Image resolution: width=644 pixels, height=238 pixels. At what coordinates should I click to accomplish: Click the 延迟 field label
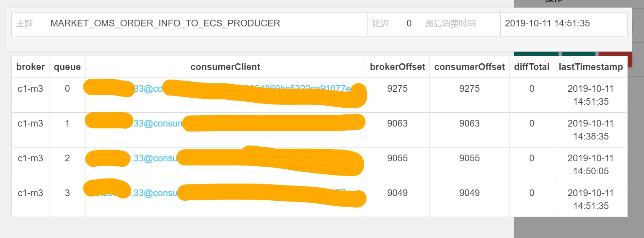(380, 23)
